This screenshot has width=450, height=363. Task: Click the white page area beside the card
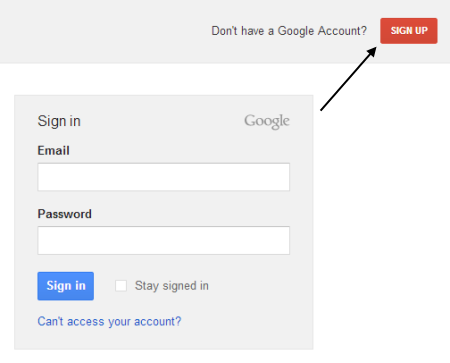click(x=382, y=233)
